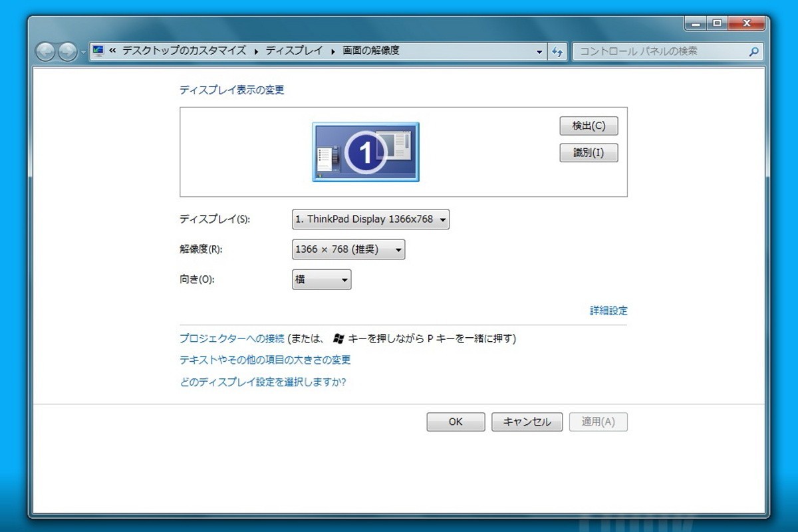Open ディスプレイ ThinkPad Display dropdown
The width and height of the screenshot is (798, 532).
(x=370, y=219)
